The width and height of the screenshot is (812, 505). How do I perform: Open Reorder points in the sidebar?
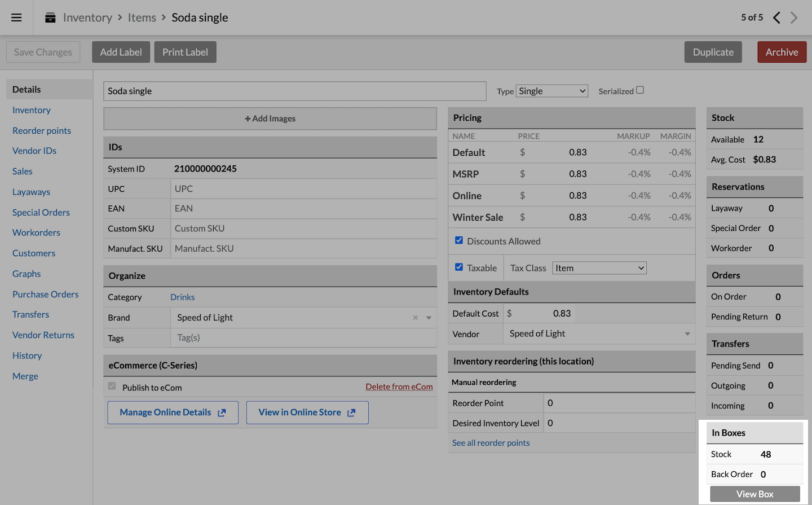click(x=42, y=130)
